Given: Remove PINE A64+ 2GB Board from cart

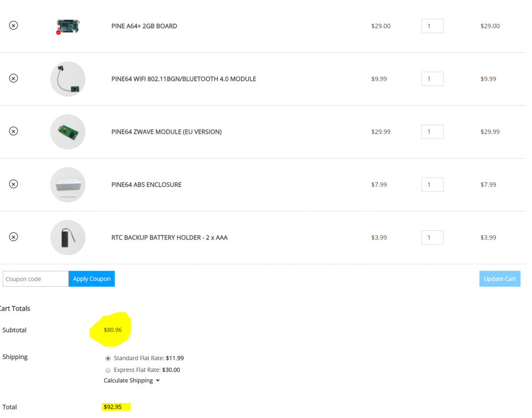Looking at the screenshot, I should coord(14,25).
